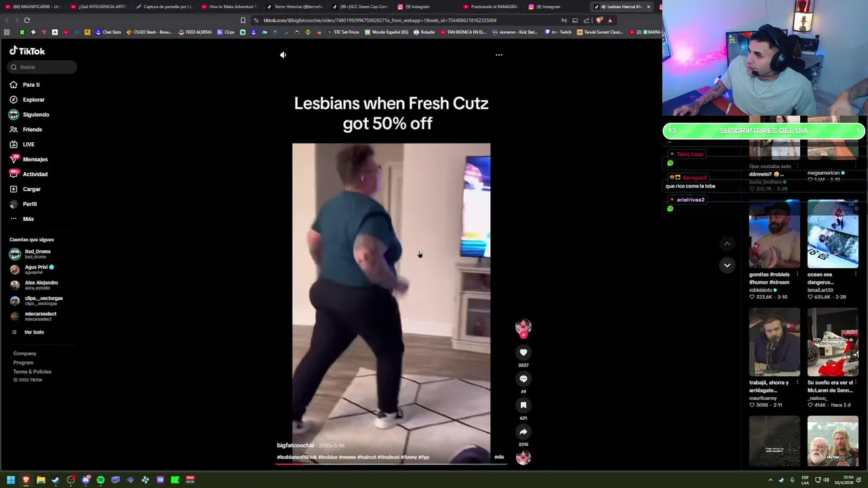Save the video with the bookmark icon

click(523, 405)
